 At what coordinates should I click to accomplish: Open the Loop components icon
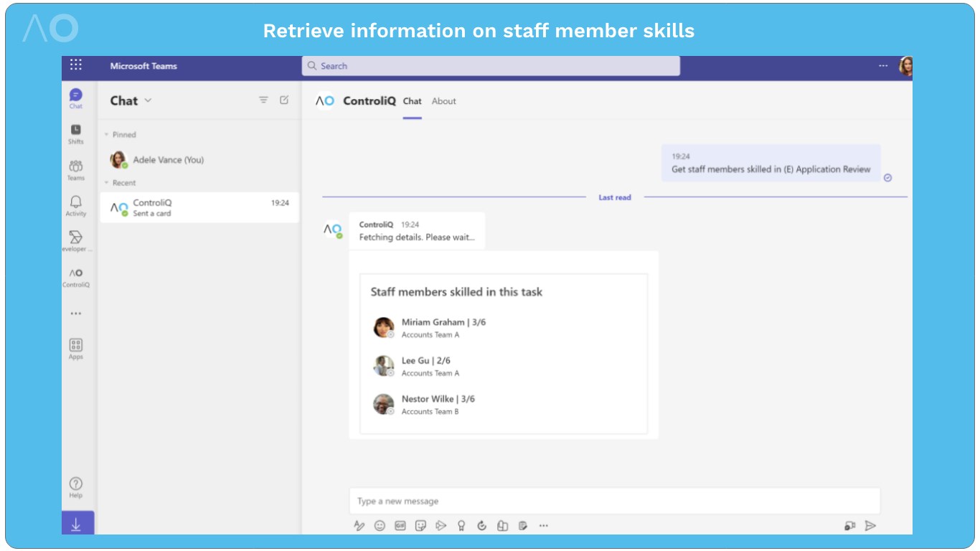point(482,526)
